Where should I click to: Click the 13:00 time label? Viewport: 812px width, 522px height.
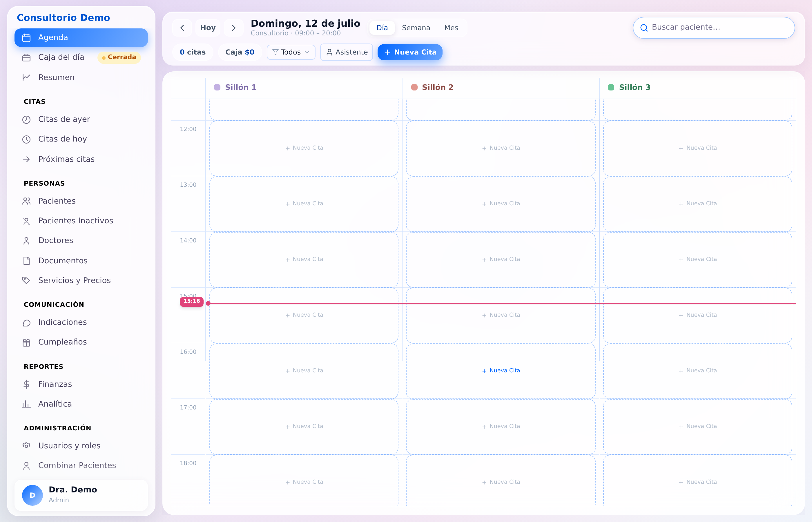coord(188,185)
